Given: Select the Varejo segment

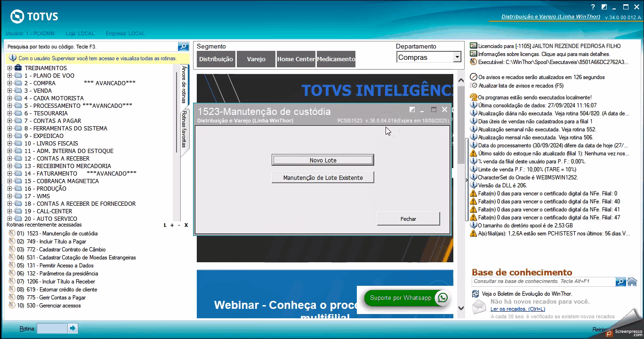Looking at the screenshot, I should point(256,59).
